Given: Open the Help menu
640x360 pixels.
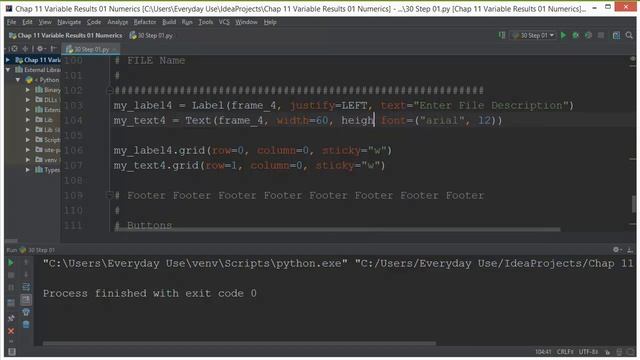Looking at the screenshot, I should point(270,22).
